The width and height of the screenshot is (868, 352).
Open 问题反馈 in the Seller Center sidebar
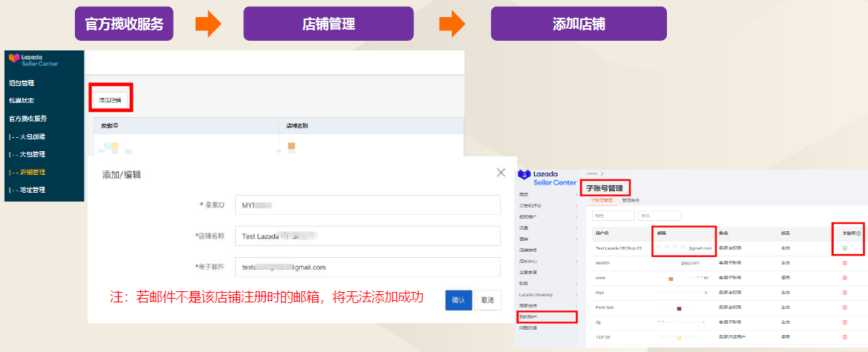[x=528, y=328]
